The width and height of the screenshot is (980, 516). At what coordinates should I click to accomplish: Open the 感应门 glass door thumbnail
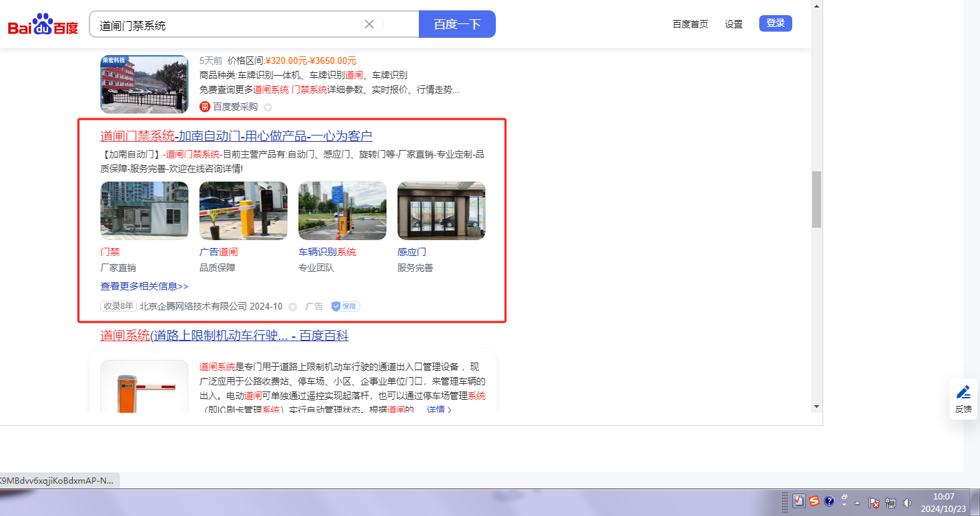tap(442, 211)
